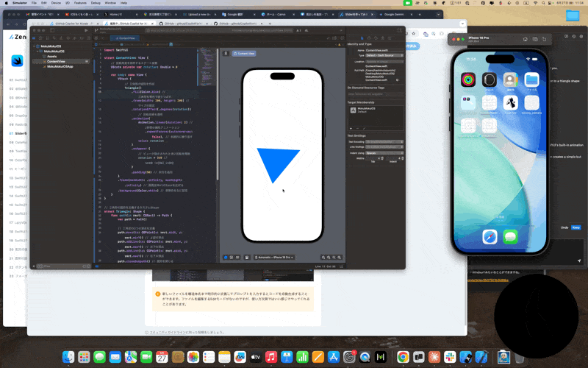Open Location dropdown in inspector
This screenshot has height=368, width=588.
(x=384, y=61)
